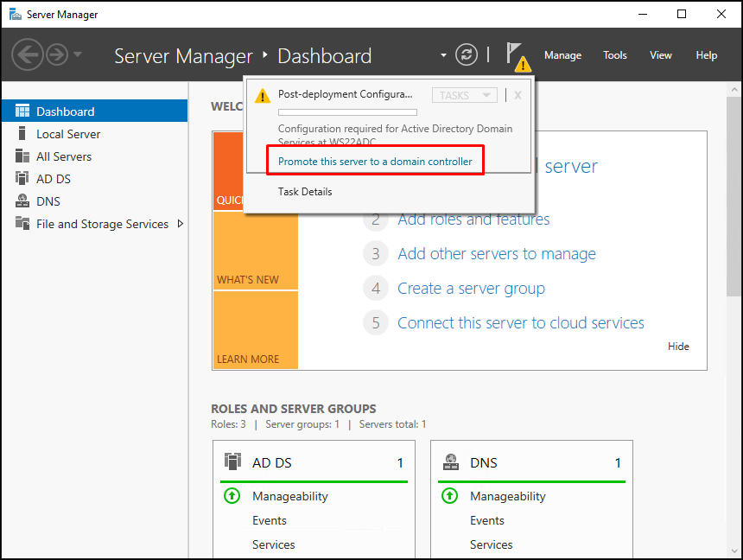Click the Server Manager title bar icon
Viewport: 743px width, 560px height.
click(16, 14)
